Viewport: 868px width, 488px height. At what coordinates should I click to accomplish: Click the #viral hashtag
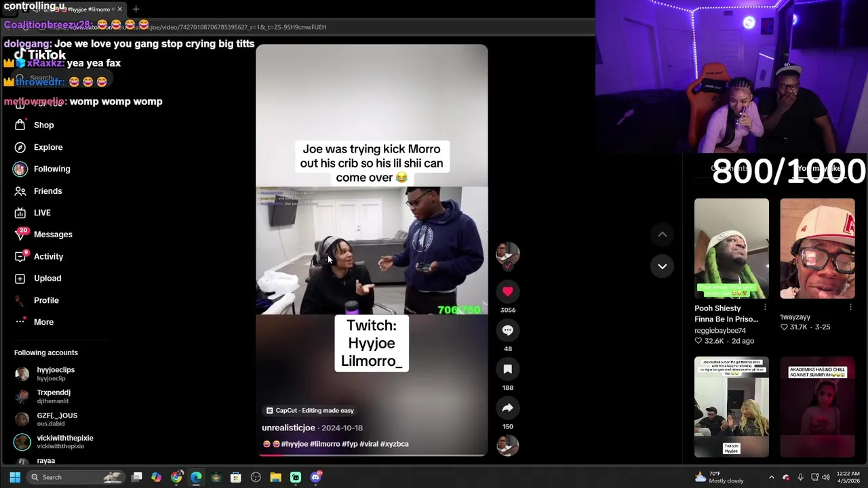[x=369, y=444]
